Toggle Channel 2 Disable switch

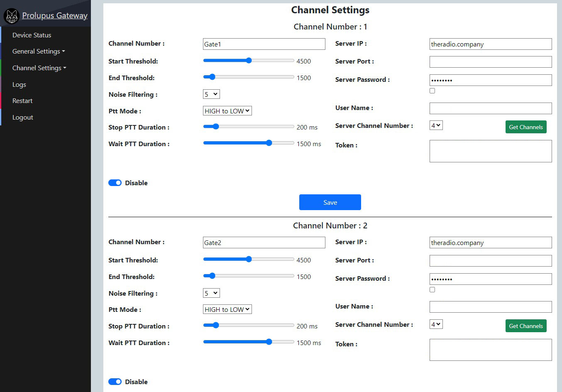click(115, 382)
